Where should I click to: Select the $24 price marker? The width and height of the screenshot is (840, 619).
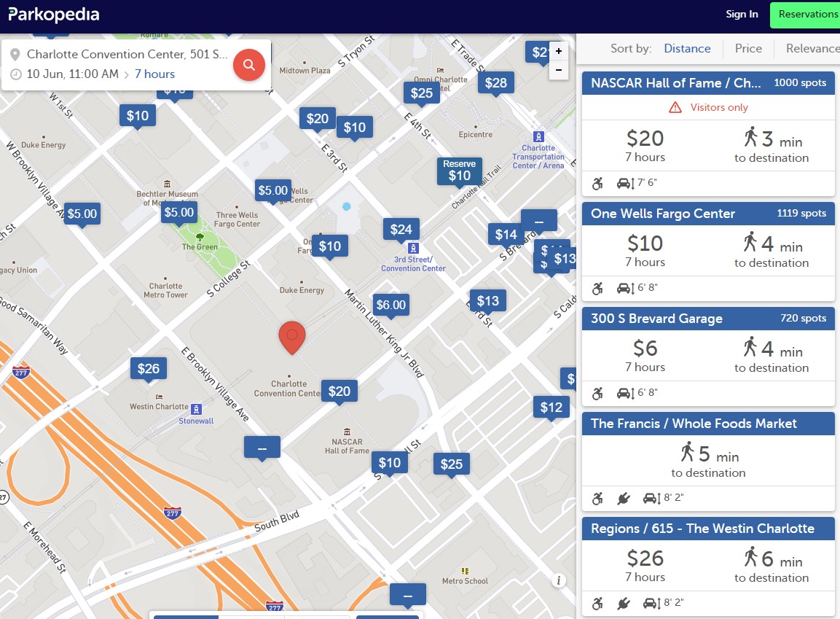(401, 230)
